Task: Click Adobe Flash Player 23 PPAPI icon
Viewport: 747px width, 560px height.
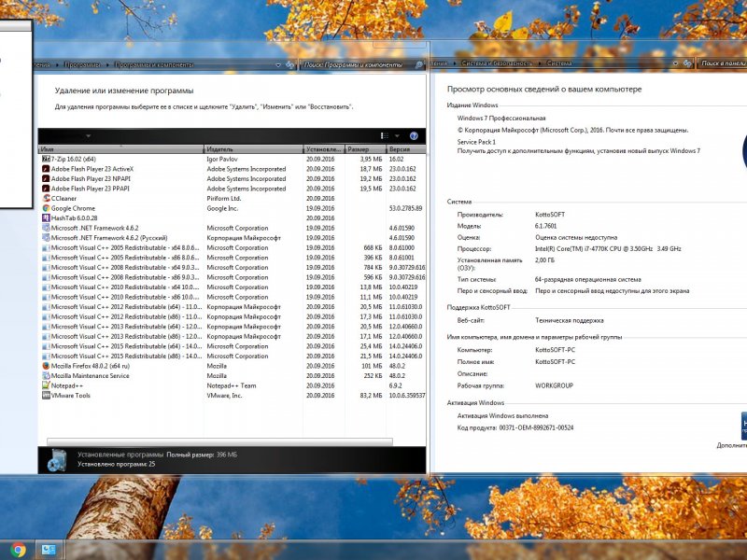Action: pyautogui.click(x=46, y=189)
